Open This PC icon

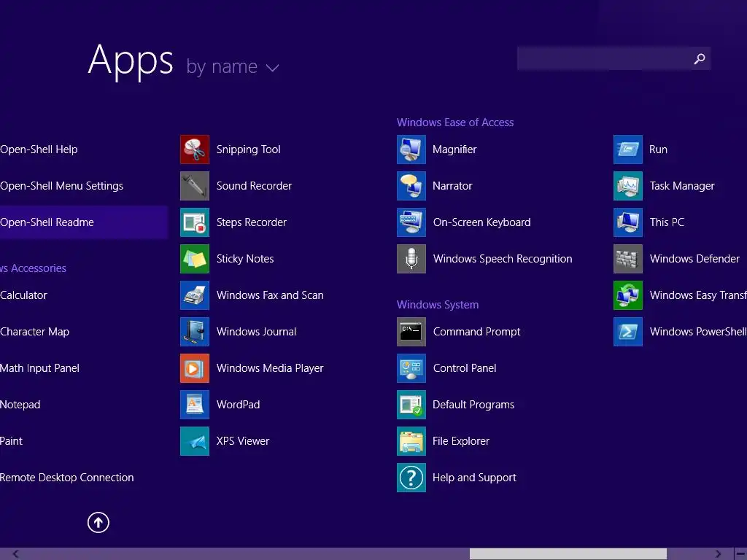tap(628, 222)
